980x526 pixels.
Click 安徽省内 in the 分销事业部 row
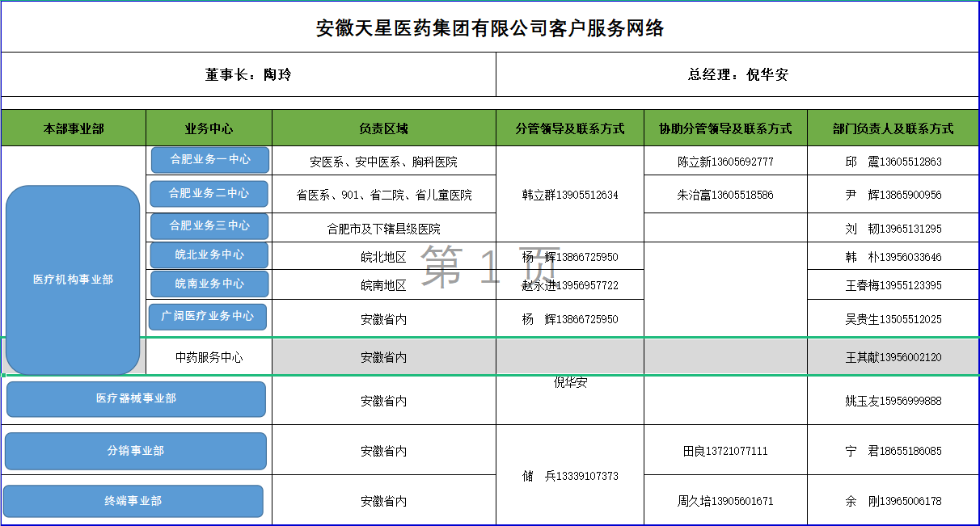[384, 451]
